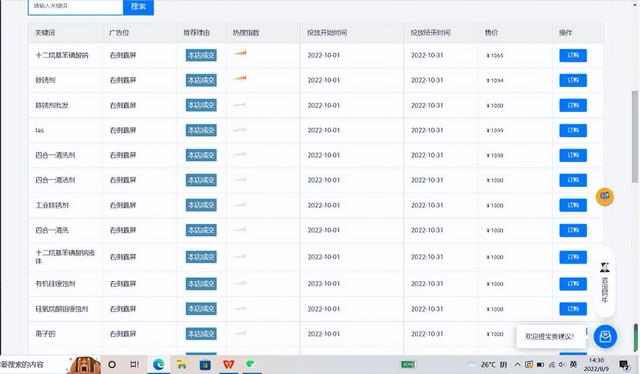Order the 除锈剂 keyword row

coord(573,80)
